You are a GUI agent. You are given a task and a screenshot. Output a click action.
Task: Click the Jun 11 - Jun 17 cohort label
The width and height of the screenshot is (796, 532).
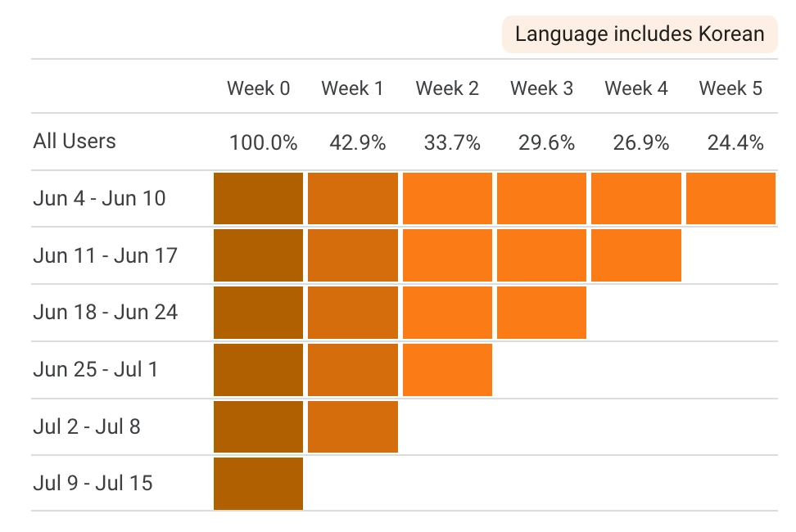(x=105, y=255)
